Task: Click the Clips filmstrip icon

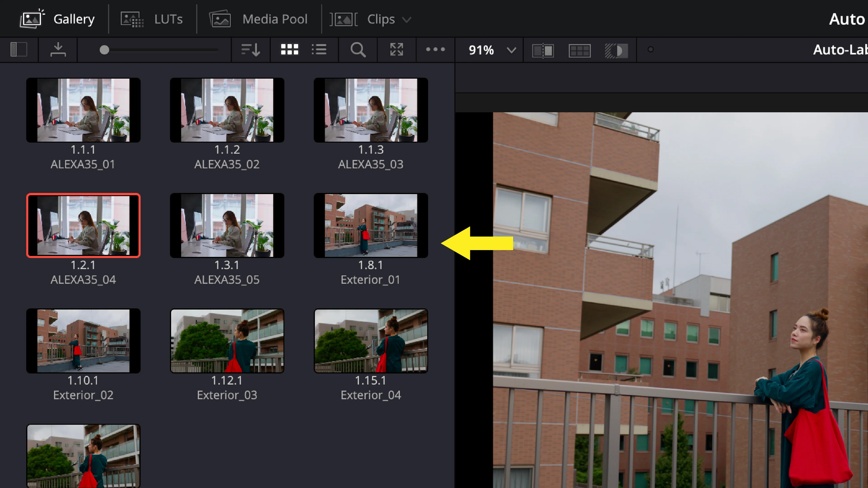Action: [343, 19]
